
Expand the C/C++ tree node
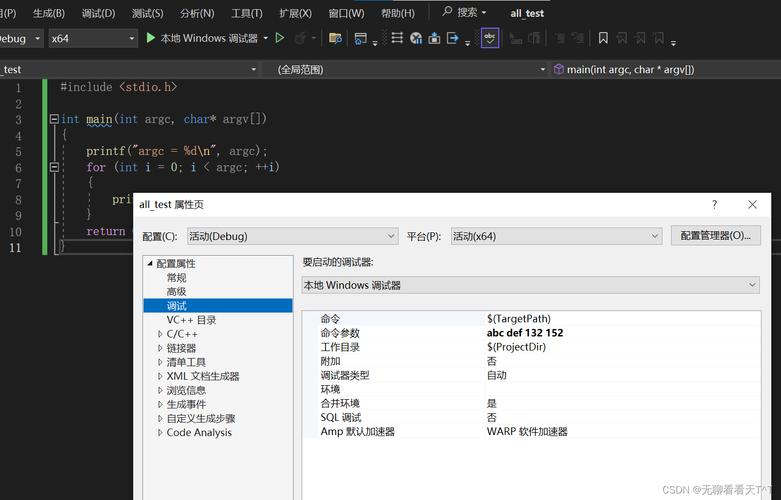(x=160, y=334)
